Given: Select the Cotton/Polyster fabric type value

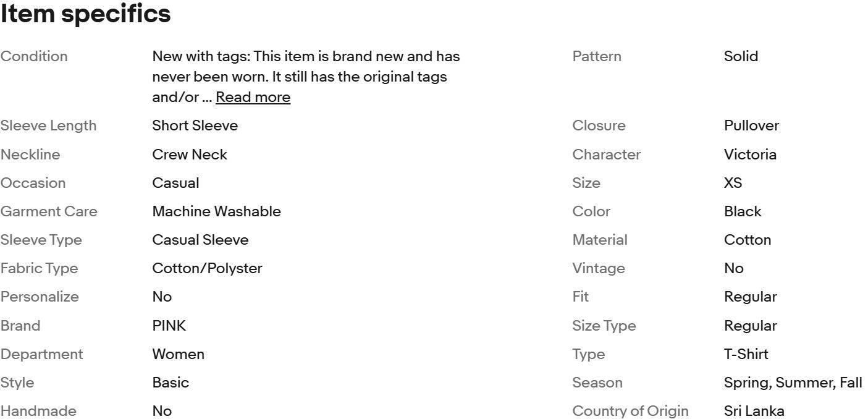Looking at the screenshot, I should click(207, 268).
